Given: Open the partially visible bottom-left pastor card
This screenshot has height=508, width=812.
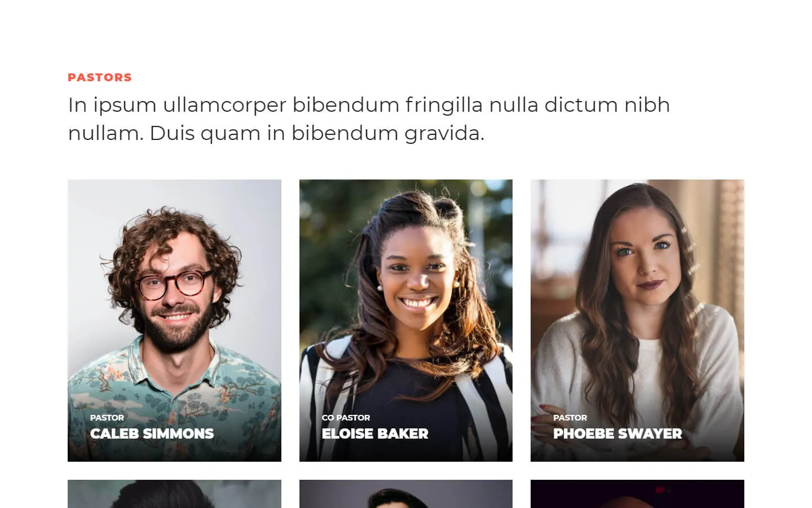Looking at the screenshot, I should 174,494.
